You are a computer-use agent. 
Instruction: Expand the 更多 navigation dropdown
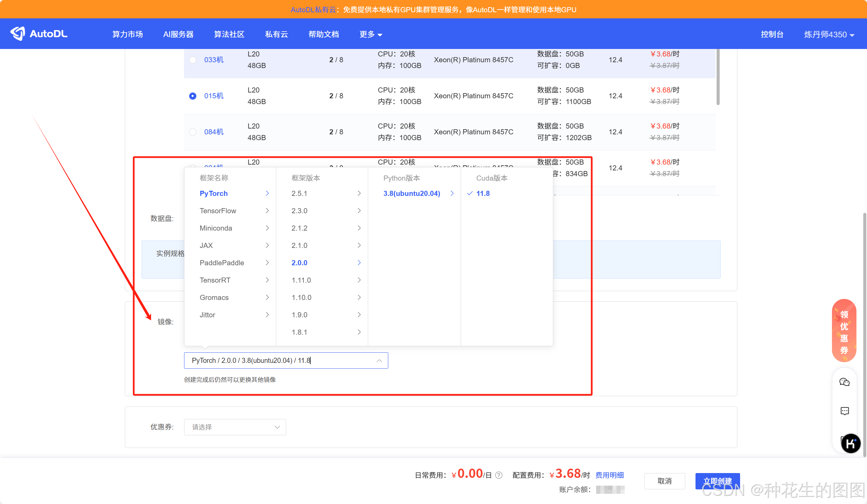pyautogui.click(x=371, y=34)
